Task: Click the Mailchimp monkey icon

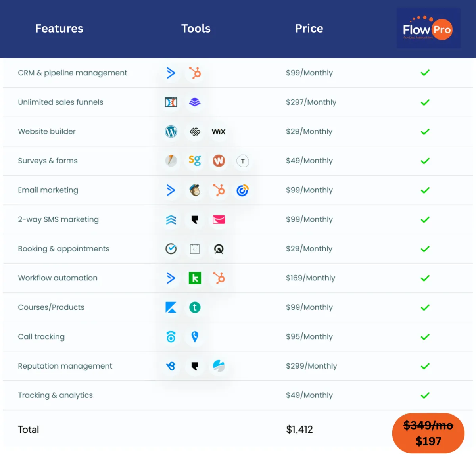Action: point(195,190)
